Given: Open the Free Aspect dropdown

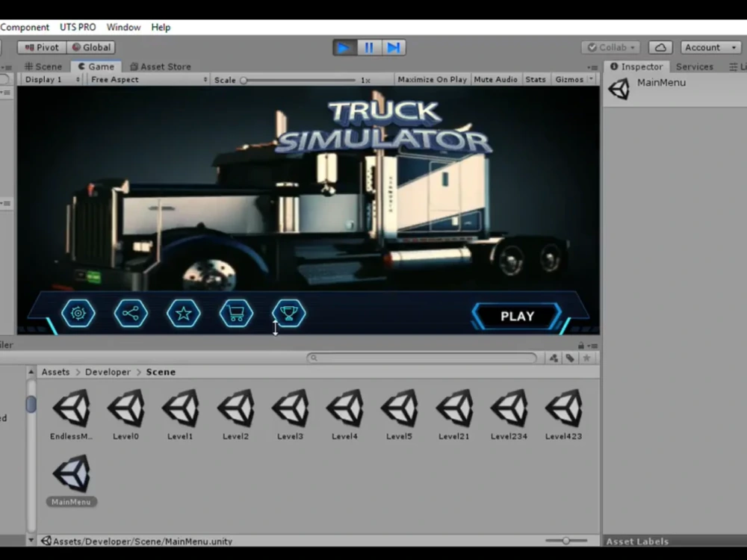Looking at the screenshot, I should [x=149, y=80].
